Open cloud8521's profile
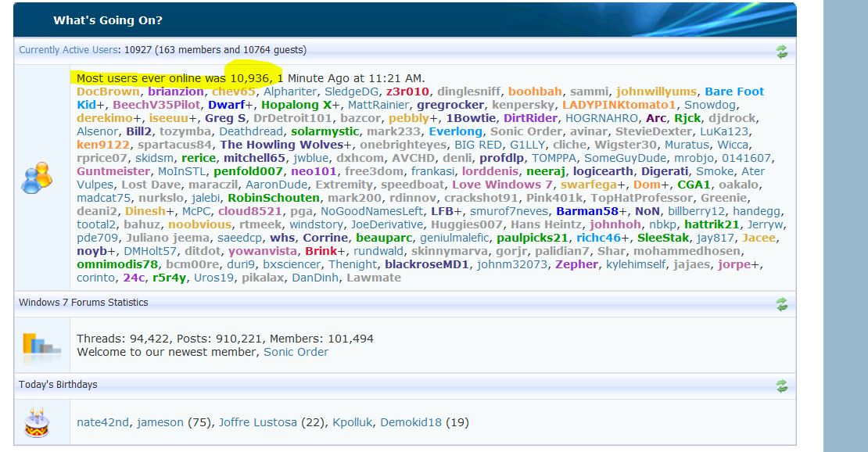868x452 pixels. [x=249, y=211]
